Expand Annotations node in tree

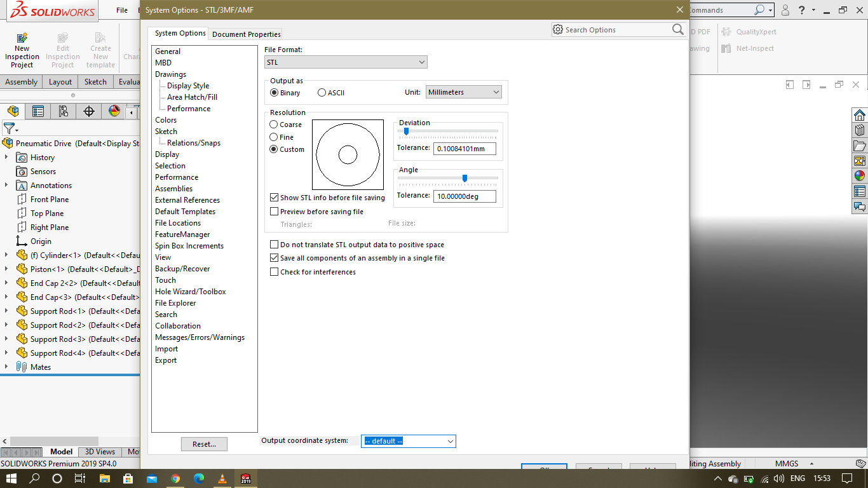click(6, 185)
